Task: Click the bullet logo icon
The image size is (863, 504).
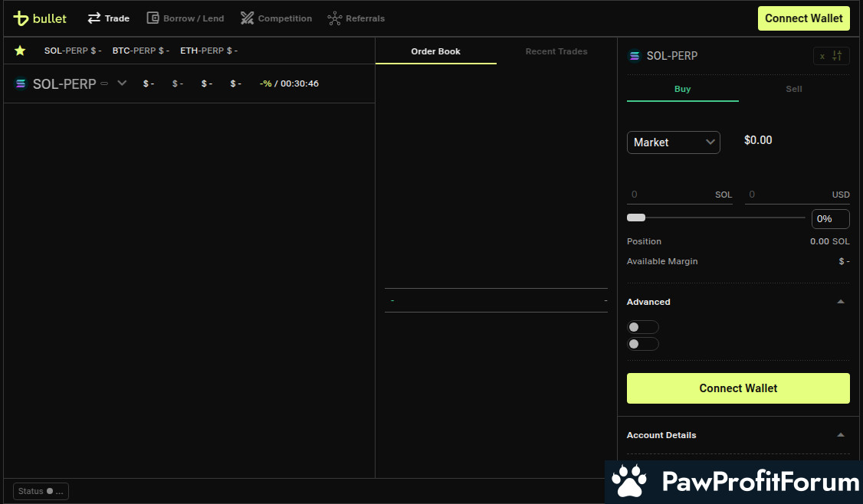Action: [21, 18]
